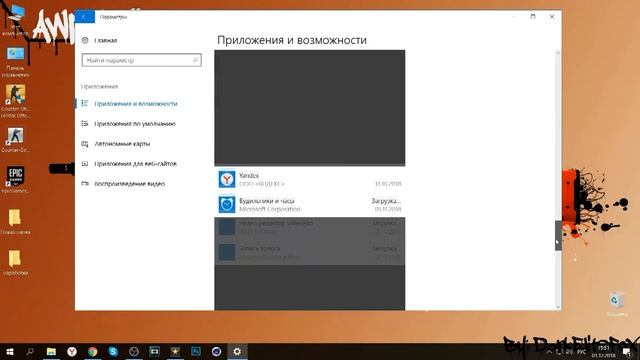Select the lower desktop folder below Новая папка

pos(16,262)
